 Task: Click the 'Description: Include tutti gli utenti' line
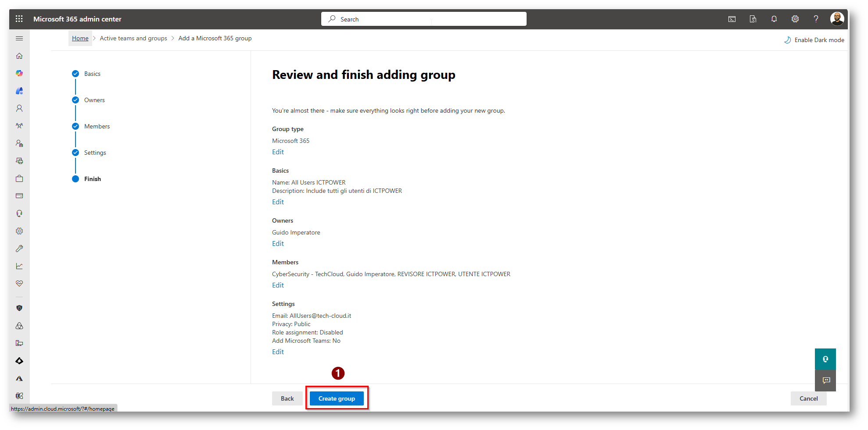pyautogui.click(x=337, y=191)
